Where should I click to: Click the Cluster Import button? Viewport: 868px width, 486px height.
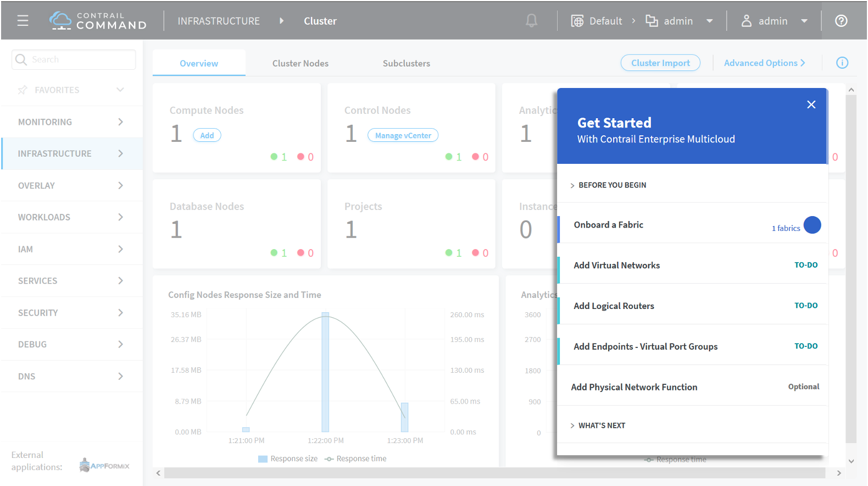pos(660,63)
